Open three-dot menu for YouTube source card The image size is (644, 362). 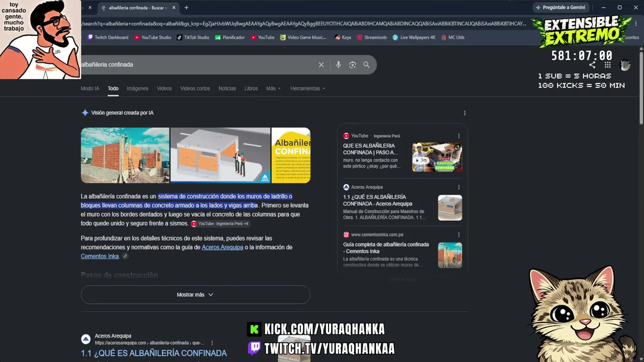[x=459, y=136]
